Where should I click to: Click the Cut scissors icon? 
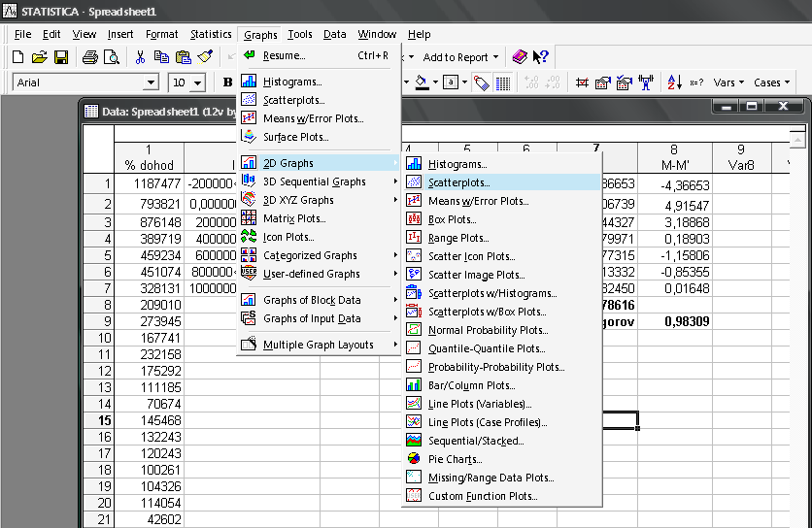[x=140, y=57]
